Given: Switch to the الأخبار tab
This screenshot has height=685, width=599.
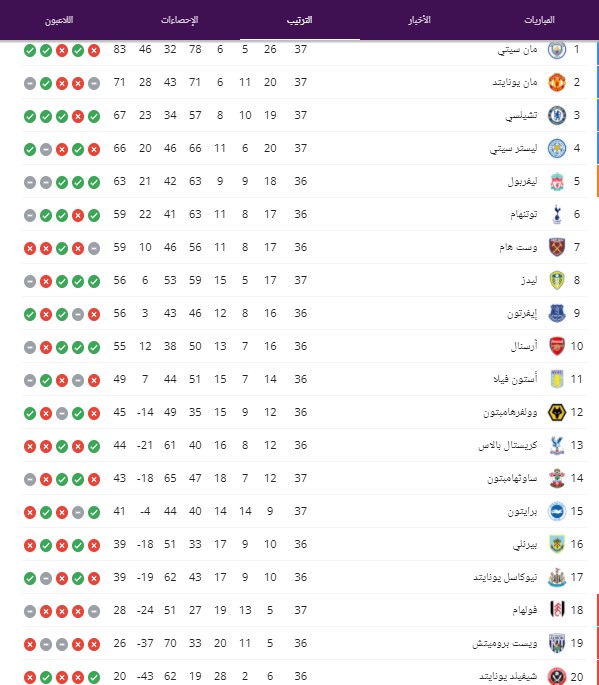Looking at the screenshot, I should (419, 20).
